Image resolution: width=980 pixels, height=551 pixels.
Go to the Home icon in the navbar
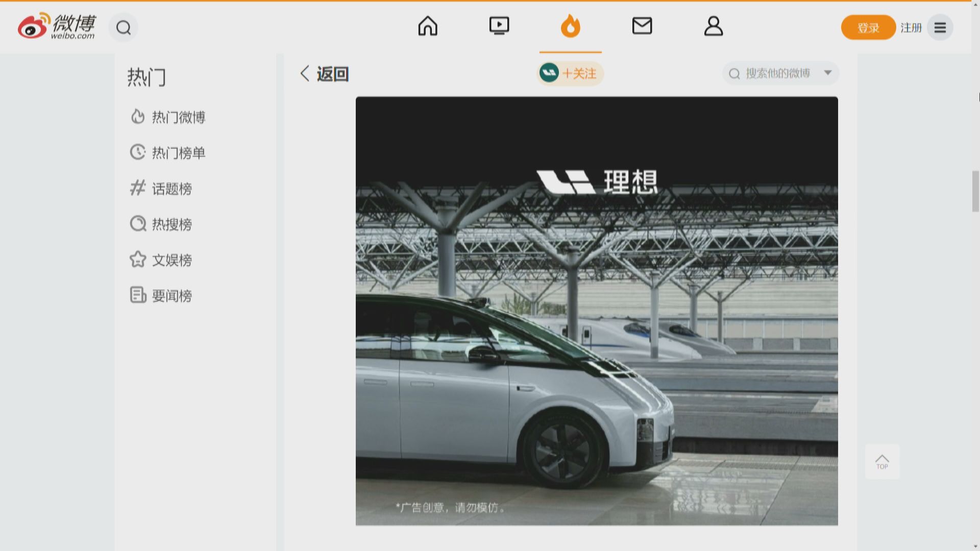point(428,27)
